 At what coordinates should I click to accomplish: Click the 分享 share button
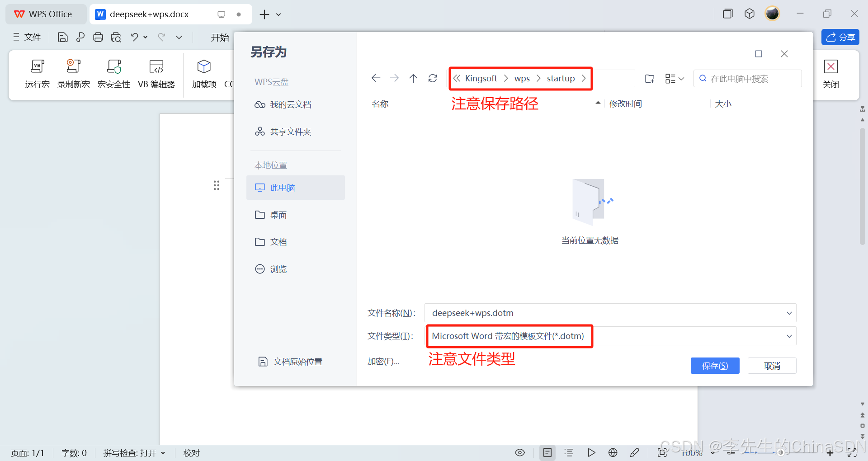tap(840, 37)
